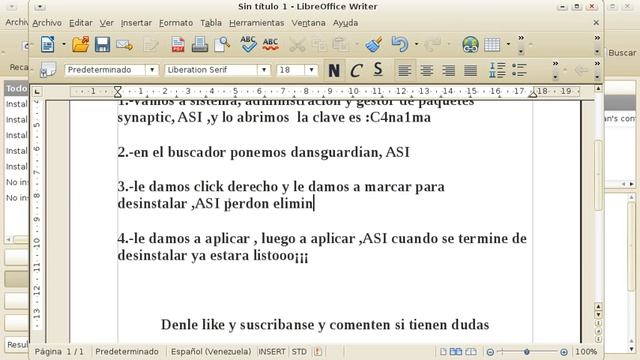Screen dimensions: 640x360
Task: Expand the Undo history dropdown arrow
Action: coord(416,44)
